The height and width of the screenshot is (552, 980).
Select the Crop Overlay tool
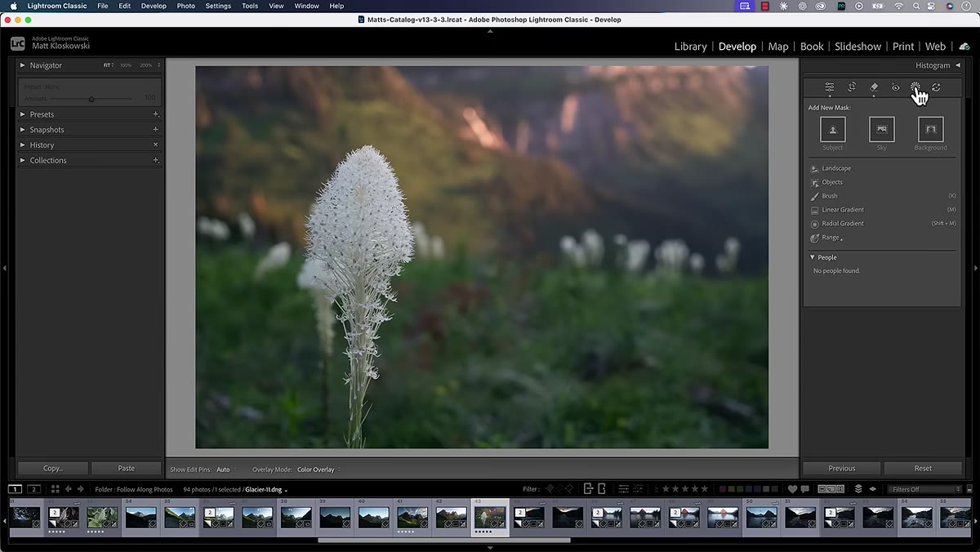[x=852, y=87]
